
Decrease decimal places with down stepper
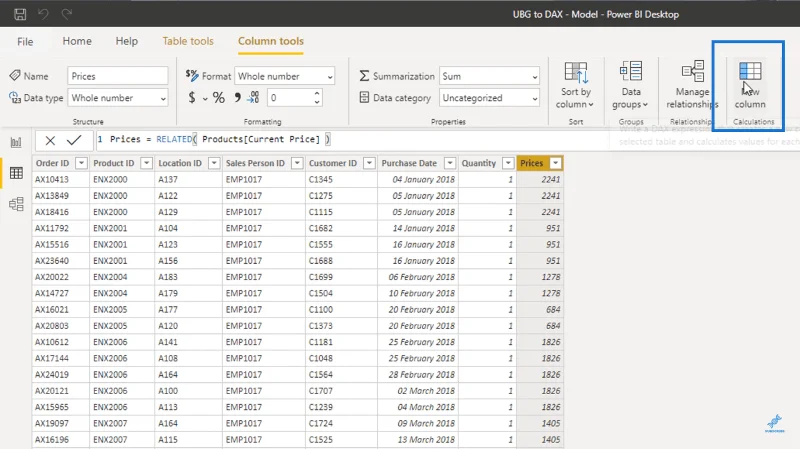pos(317,102)
